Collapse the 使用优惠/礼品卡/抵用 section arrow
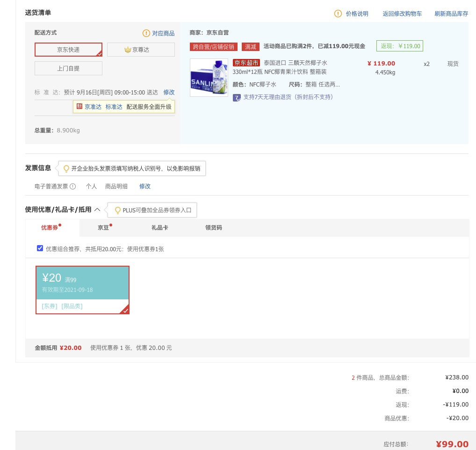Image resolution: width=476 pixels, height=450 pixels. tap(97, 210)
